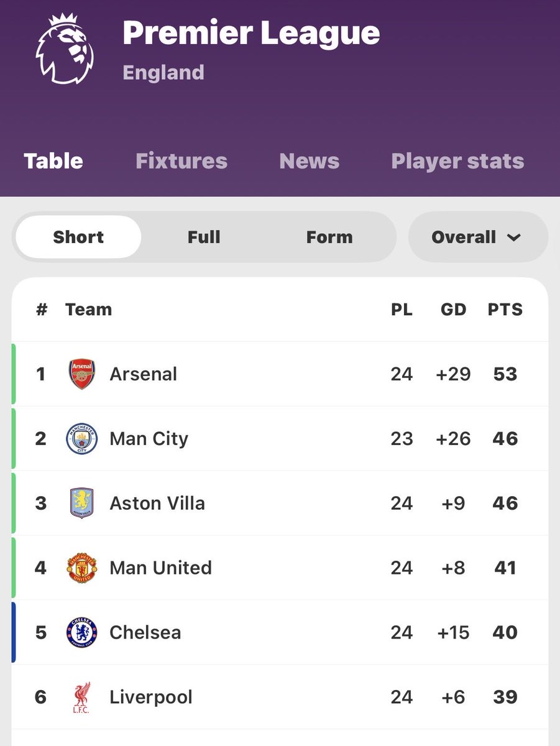Open the Chelsea team name link

pos(145,633)
